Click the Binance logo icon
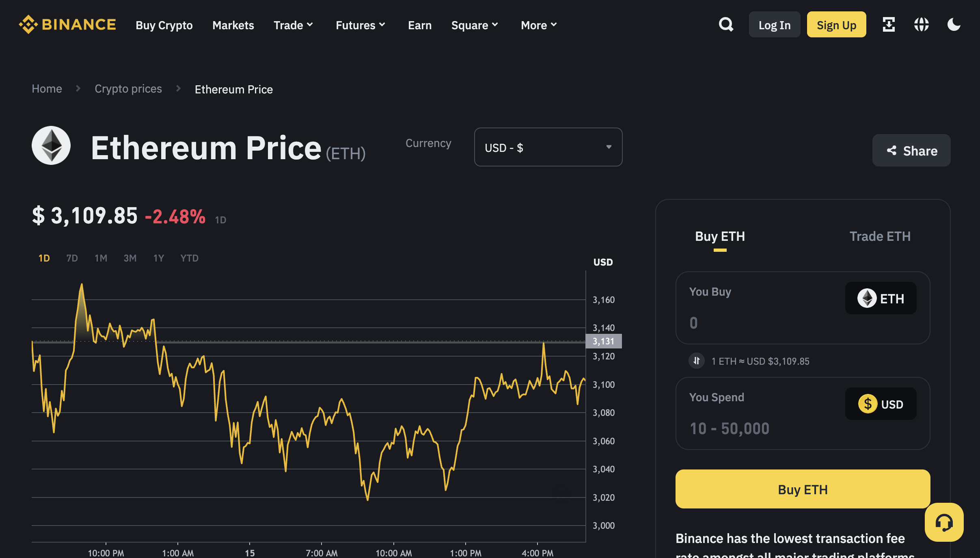The height and width of the screenshot is (558, 980). pos(28,24)
